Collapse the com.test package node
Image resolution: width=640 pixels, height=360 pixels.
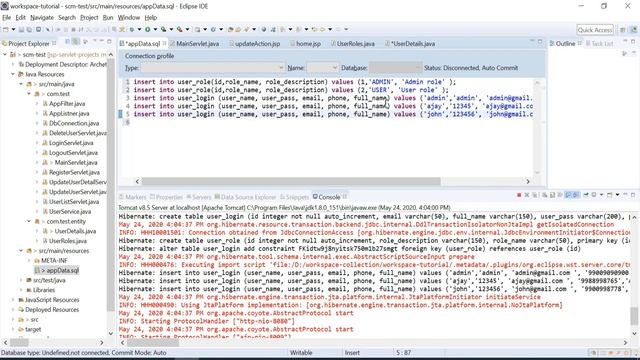click(x=29, y=94)
